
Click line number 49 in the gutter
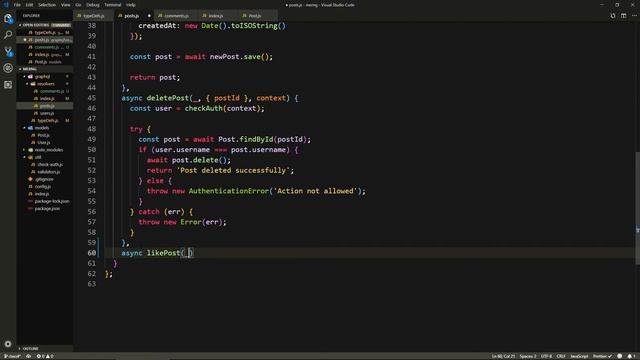tap(91, 139)
